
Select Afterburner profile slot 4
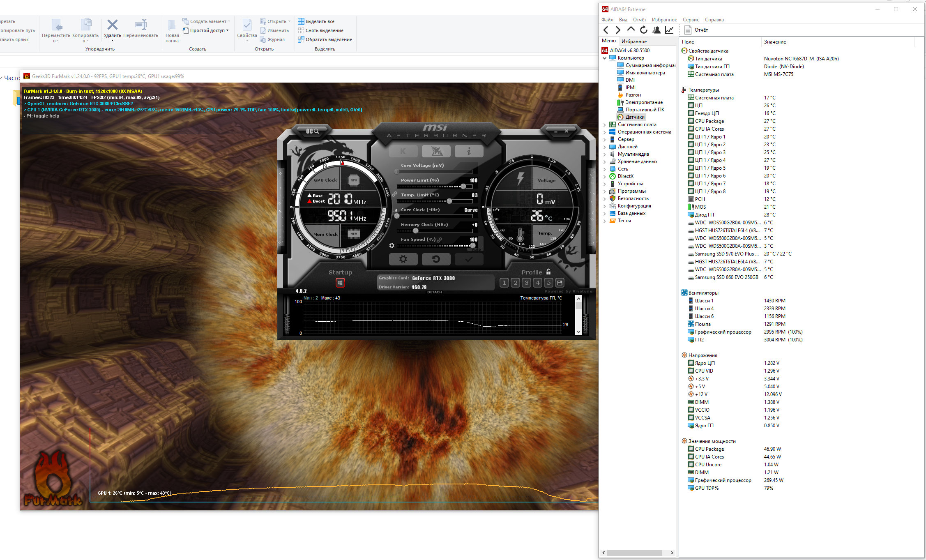tap(537, 283)
